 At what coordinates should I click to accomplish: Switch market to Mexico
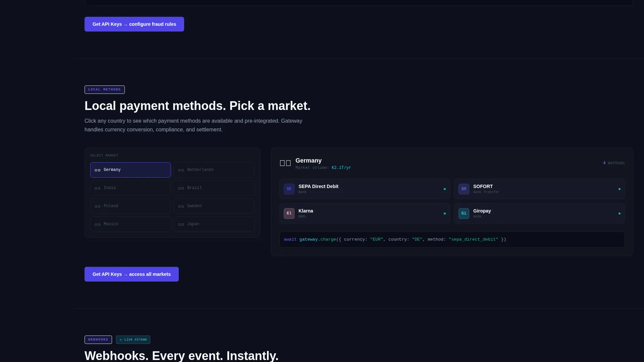pyautogui.click(x=130, y=224)
